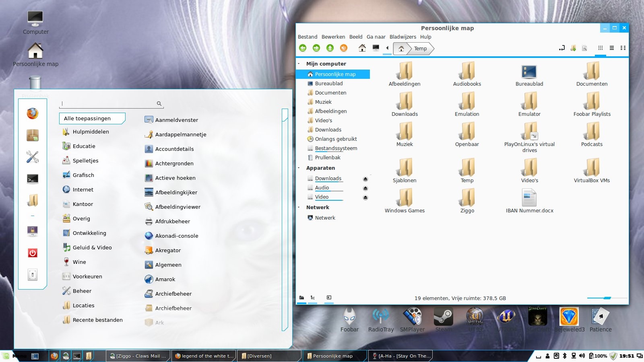The image size is (644, 362).
Task: Show tree view in the sidebar
Action: (313, 298)
